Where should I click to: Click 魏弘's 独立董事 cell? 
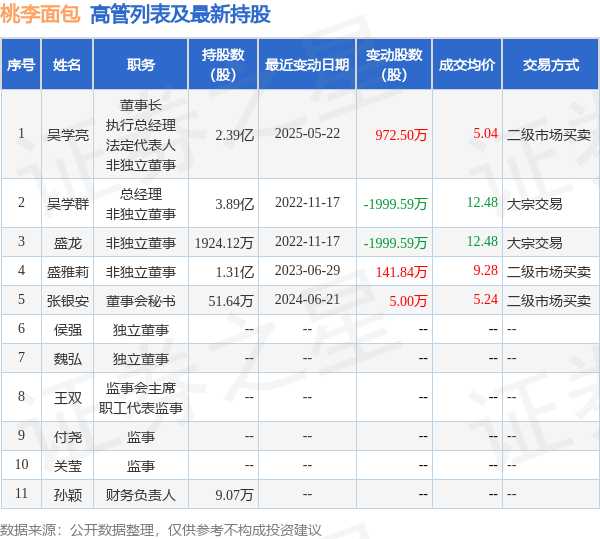pos(141,359)
